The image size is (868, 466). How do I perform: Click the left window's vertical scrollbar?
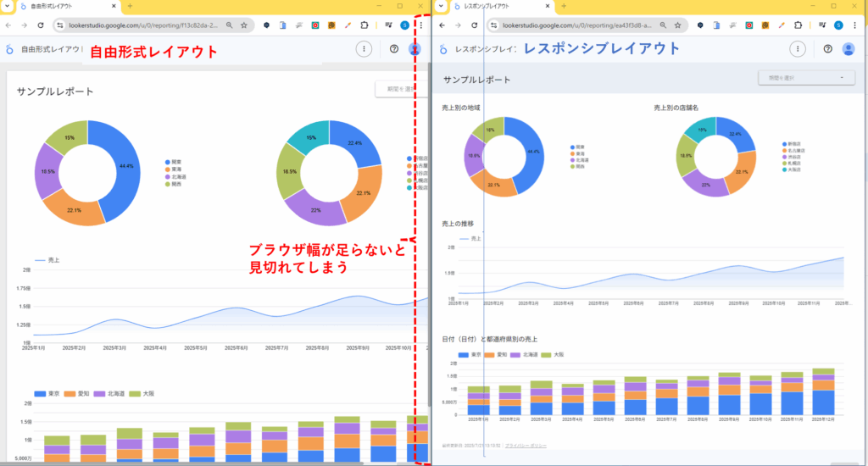[x=430, y=235]
